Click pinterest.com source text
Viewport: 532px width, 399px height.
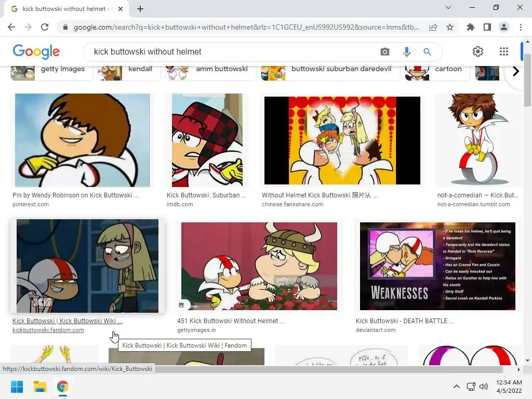(x=31, y=204)
